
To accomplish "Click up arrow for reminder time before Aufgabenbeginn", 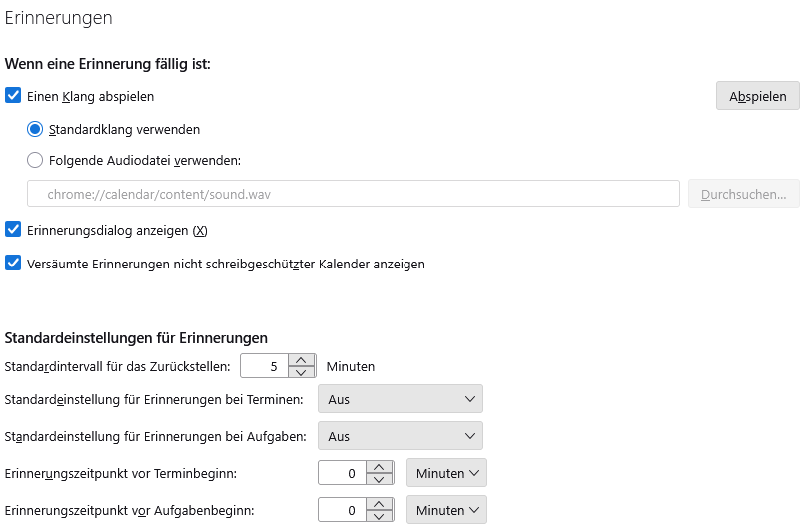I will click(379, 503).
